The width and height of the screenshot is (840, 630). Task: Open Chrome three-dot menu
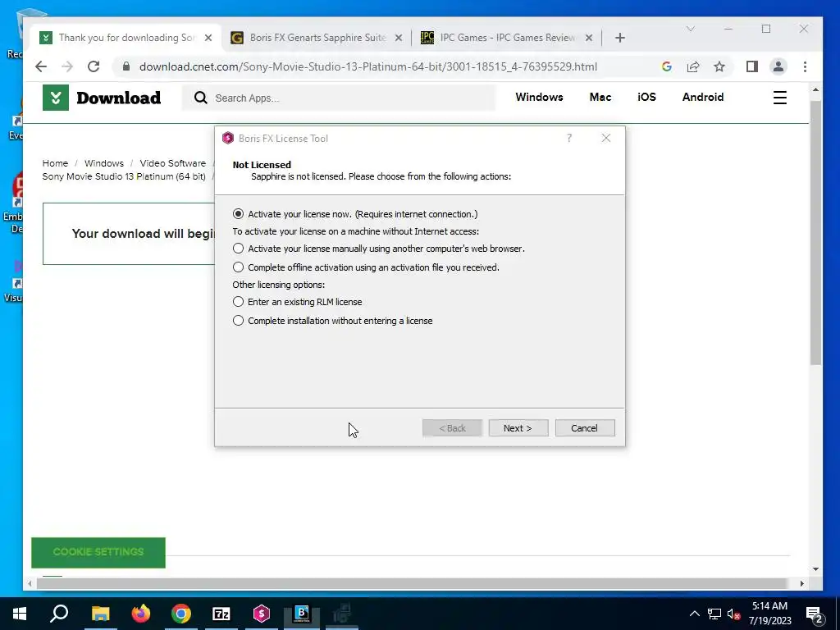point(805,66)
